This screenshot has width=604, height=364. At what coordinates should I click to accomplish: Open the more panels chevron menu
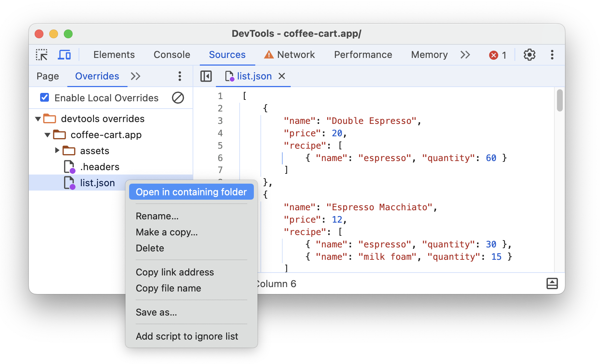(x=465, y=55)
